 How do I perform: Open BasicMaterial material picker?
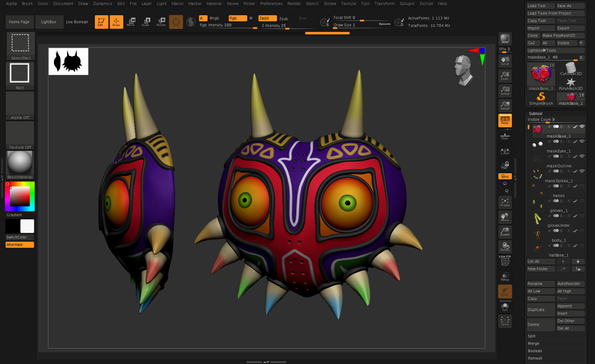[20, 165]
